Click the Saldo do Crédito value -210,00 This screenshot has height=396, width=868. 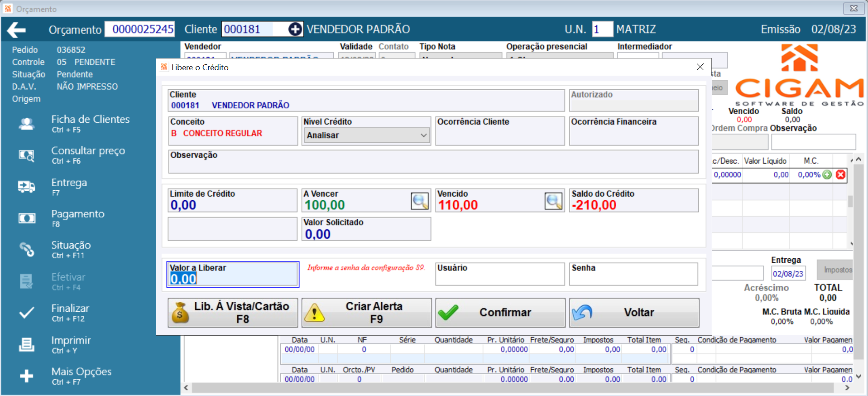594,205
